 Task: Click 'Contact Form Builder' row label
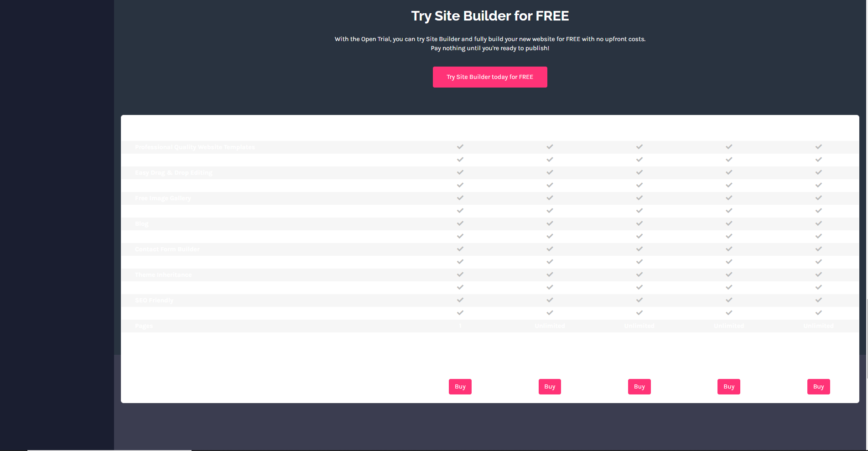(x=167, y=249)
